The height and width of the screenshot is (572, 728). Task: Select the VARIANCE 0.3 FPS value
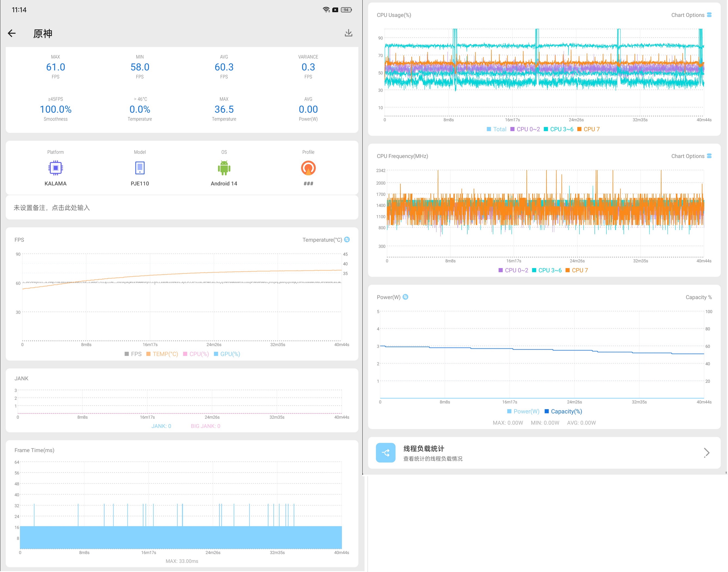point(308,67)
